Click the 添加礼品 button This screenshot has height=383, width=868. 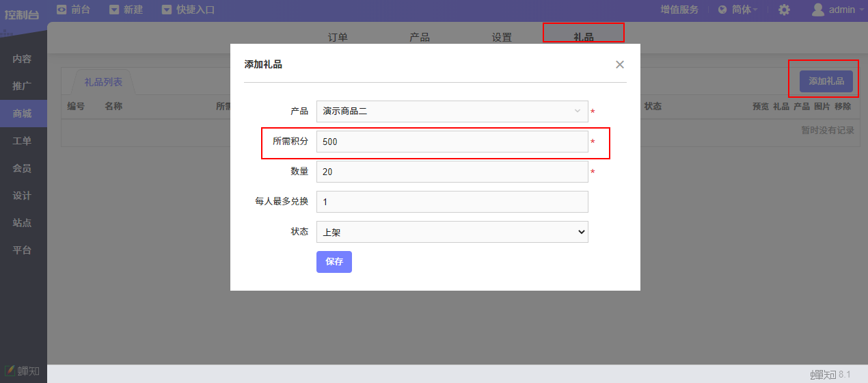click(826, 81)
